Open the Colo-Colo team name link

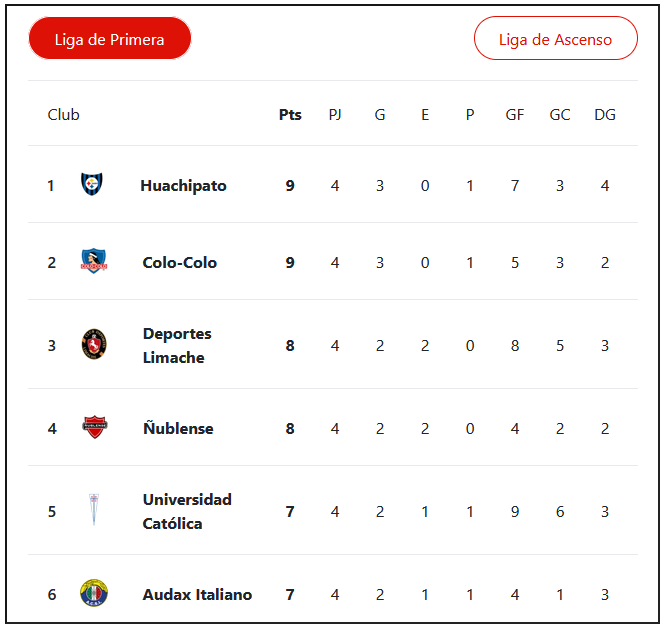[x=180, y=262]
